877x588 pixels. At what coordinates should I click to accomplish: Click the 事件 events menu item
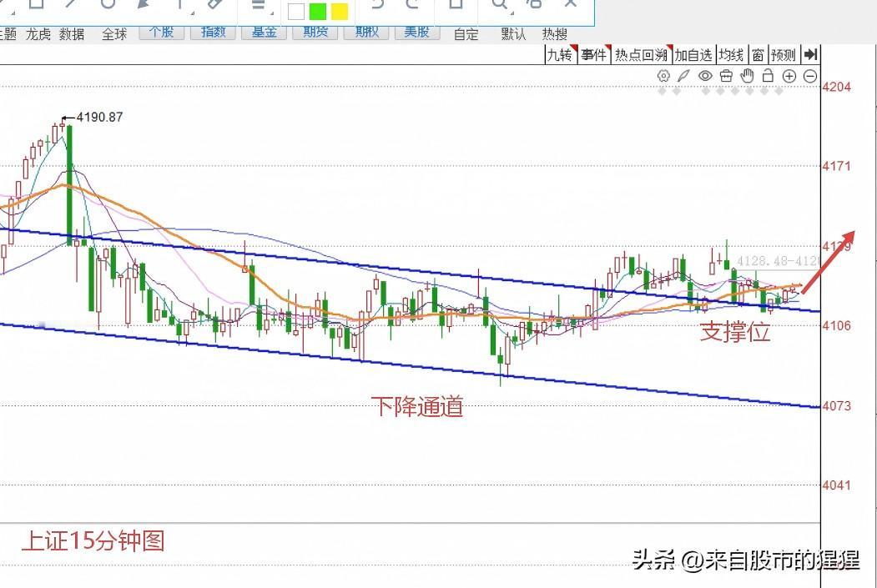(593, 55)
